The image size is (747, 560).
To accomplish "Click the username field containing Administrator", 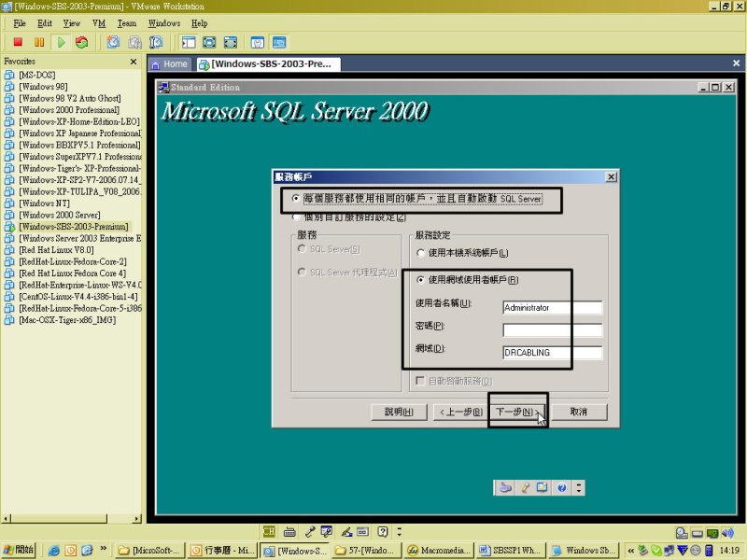I will point(553,308).
